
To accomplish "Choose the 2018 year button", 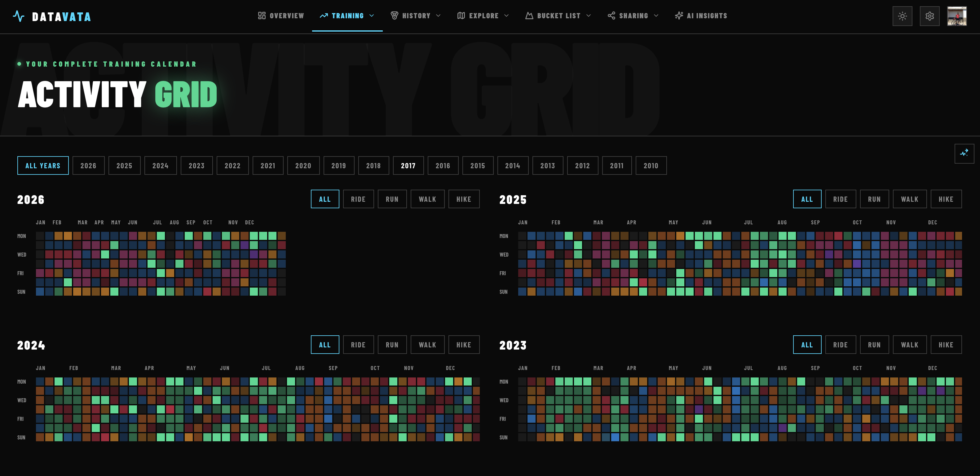I will (373, 165).
